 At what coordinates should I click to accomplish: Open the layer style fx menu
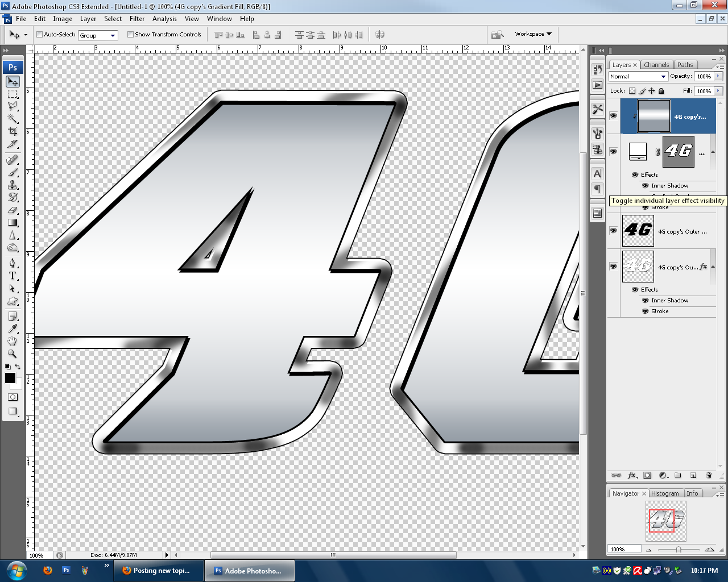point(632,475)
